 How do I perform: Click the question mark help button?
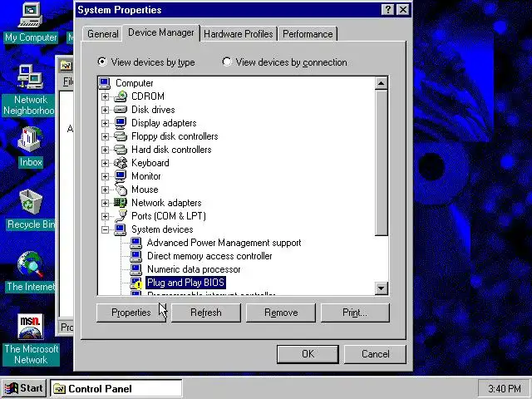(x=388, y=9)
